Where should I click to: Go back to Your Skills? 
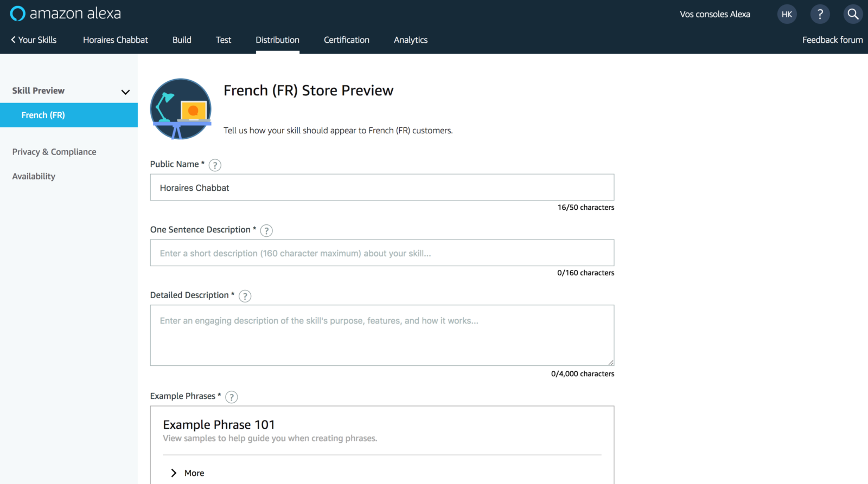pos(34,40)
